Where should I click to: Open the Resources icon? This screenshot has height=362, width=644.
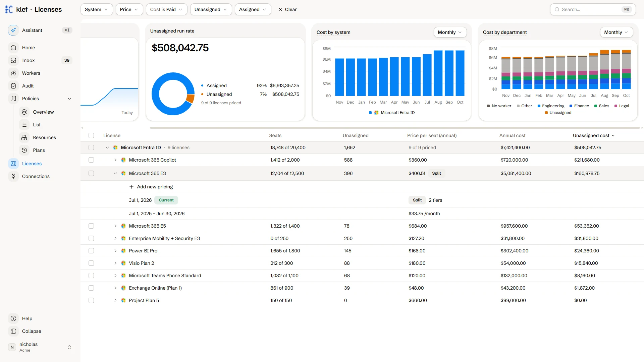pos(24,137)
